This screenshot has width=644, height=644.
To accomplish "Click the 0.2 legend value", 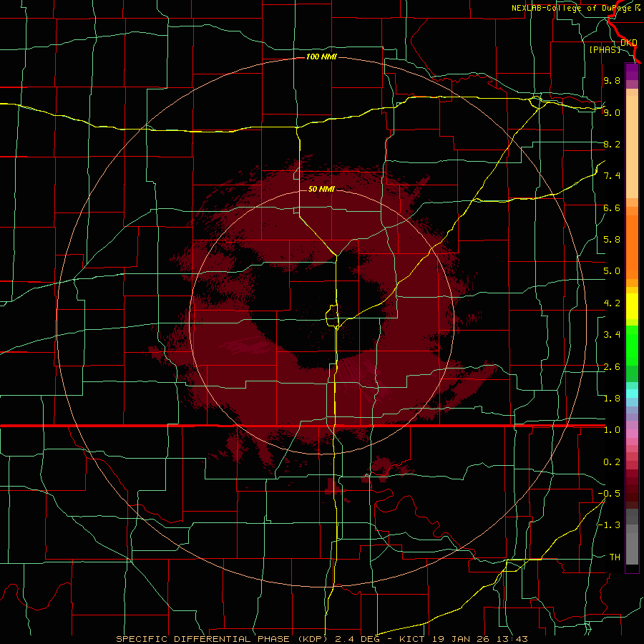I will click(x=612, y=462).
